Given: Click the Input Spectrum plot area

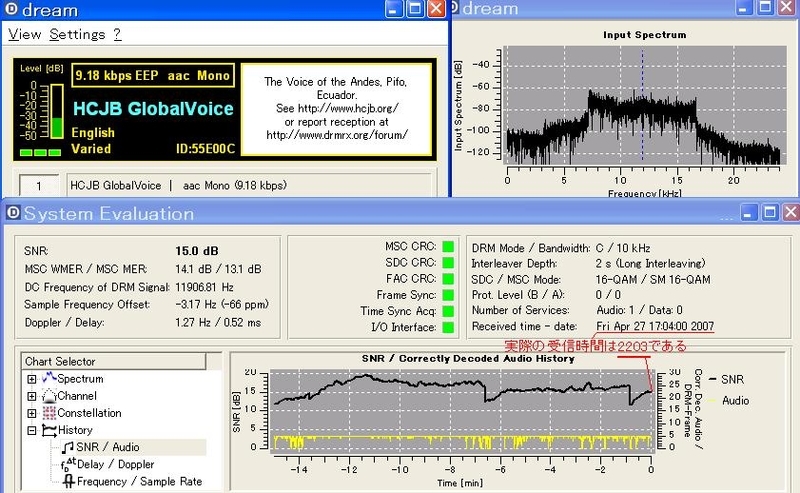Looking at the screenshot, I should point(644,105).
